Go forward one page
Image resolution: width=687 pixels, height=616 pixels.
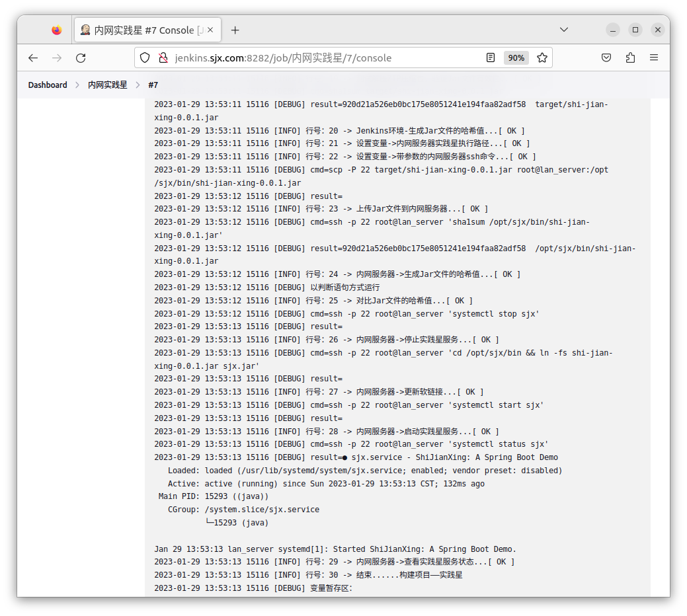(57, 58)
